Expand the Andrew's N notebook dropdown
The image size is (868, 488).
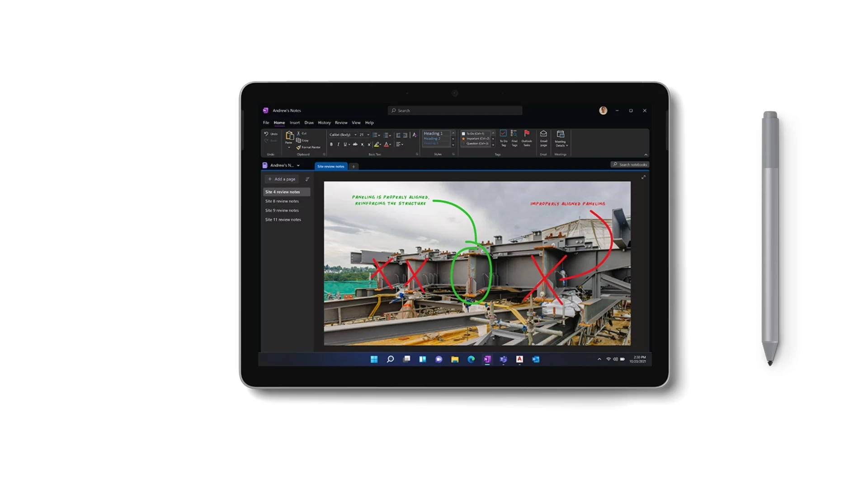coord(300,165)
